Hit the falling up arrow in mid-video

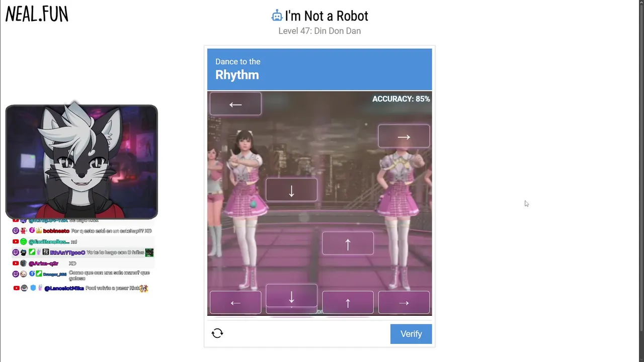click(x=348, y=244)
